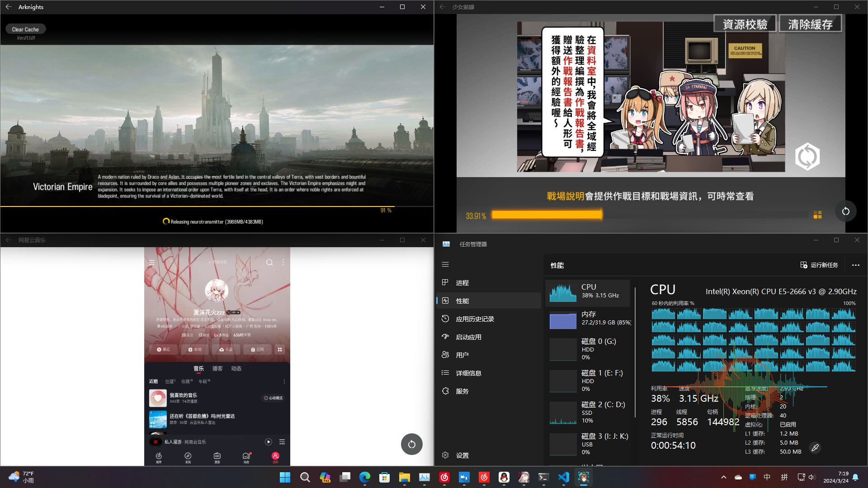The height and width of the screenshot is (488, 868).
Task: Open 进程 in Task Manager
Action: pos(489,282)
